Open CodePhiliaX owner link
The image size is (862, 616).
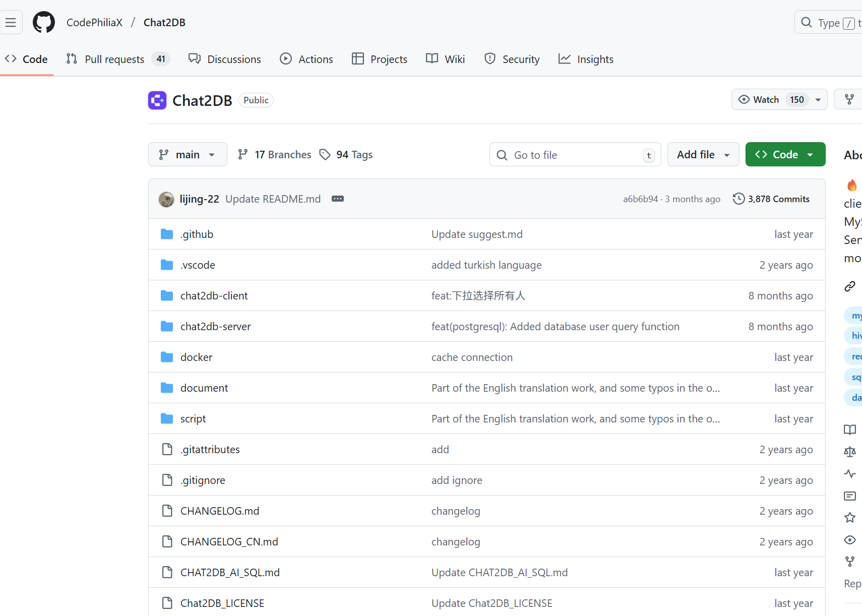tap(94, 22)
